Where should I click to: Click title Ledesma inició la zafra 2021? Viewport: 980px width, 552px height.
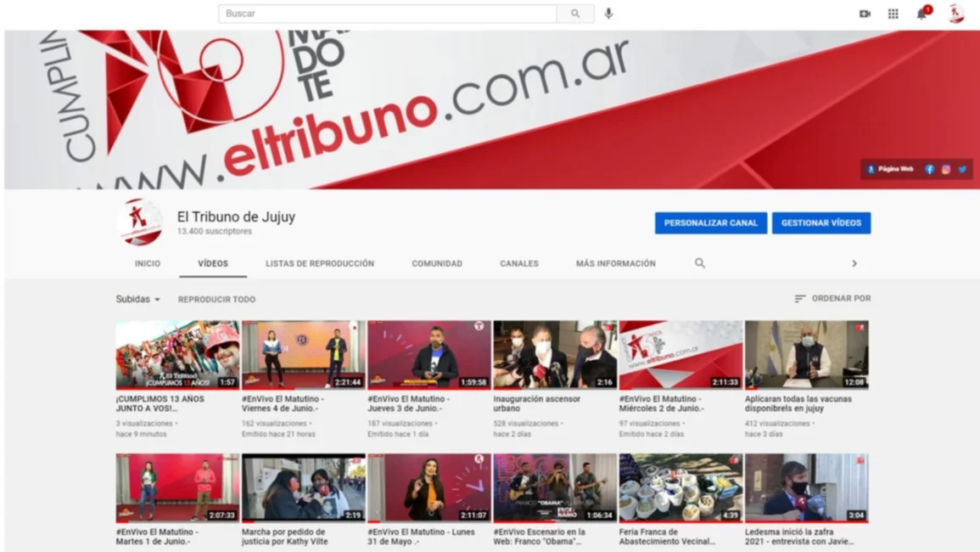[x=799, y=537]
